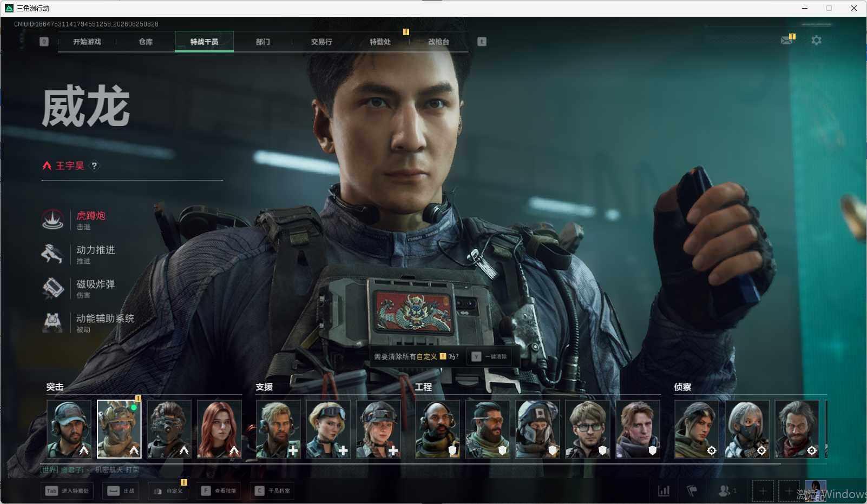The width and height of the screenshot is (867, 504).
Task: Select the 磁吸炸弹 skill icon
Action: 53,288
